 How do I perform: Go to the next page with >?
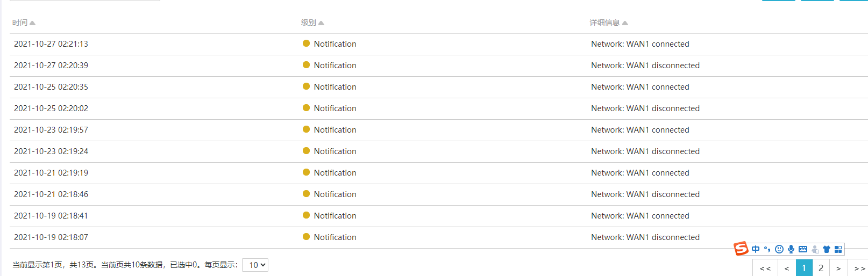point(838,268)
